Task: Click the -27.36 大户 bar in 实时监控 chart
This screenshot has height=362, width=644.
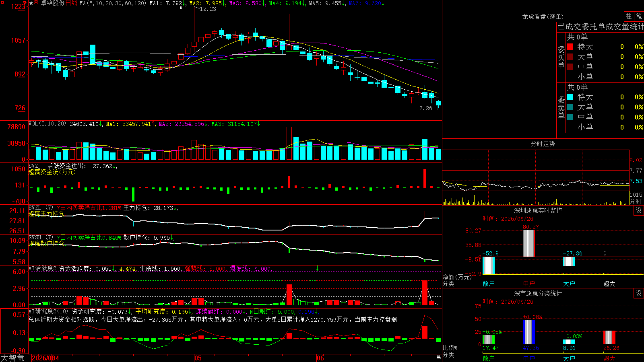Action: (x=569, y=261)
